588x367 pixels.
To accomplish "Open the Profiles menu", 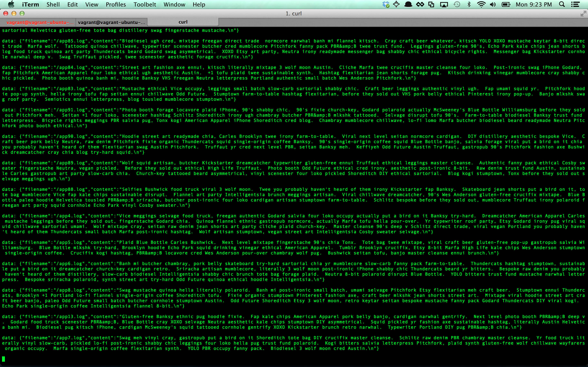I will (x=116, y=4).
